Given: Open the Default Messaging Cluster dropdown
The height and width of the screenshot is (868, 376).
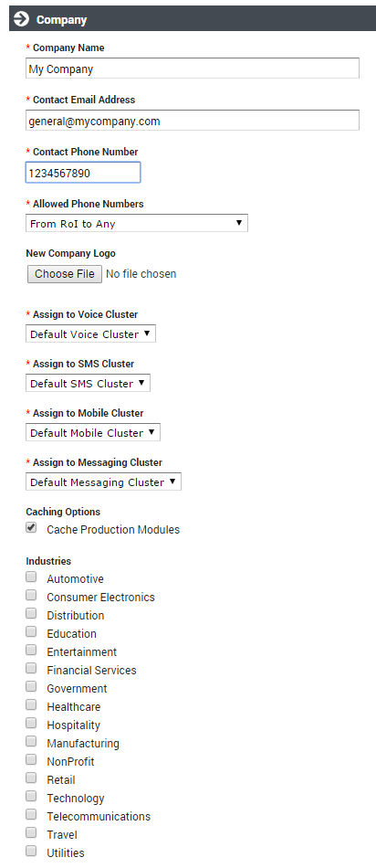Looking at the screenshot, I should 103,482.
